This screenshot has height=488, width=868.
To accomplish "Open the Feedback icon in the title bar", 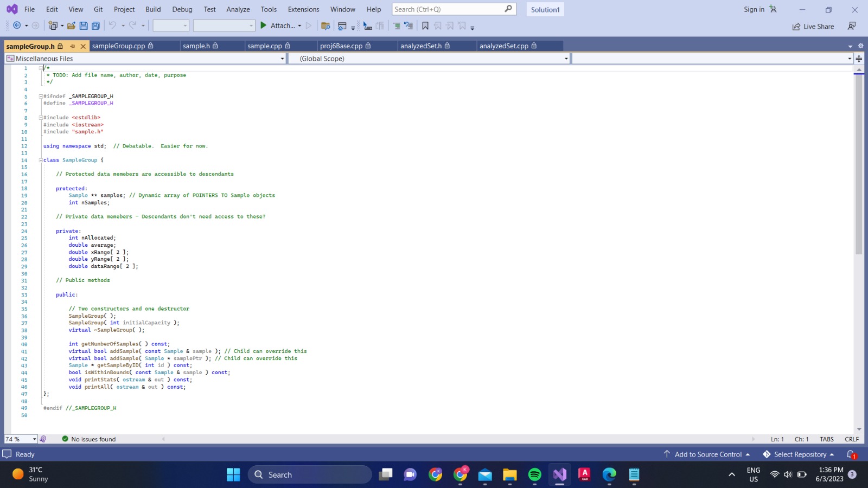I will pos(852,26).
